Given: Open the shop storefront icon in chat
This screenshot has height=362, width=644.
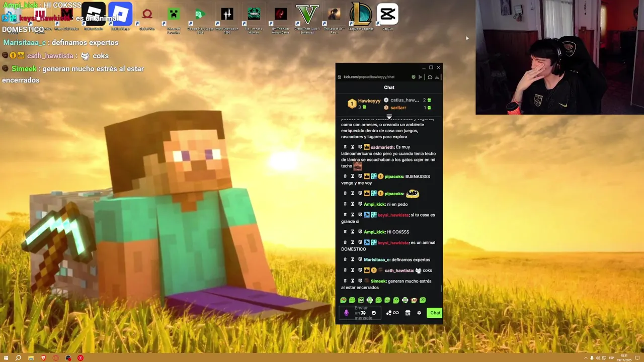Looking at the screenshot, I should point(408,313).
